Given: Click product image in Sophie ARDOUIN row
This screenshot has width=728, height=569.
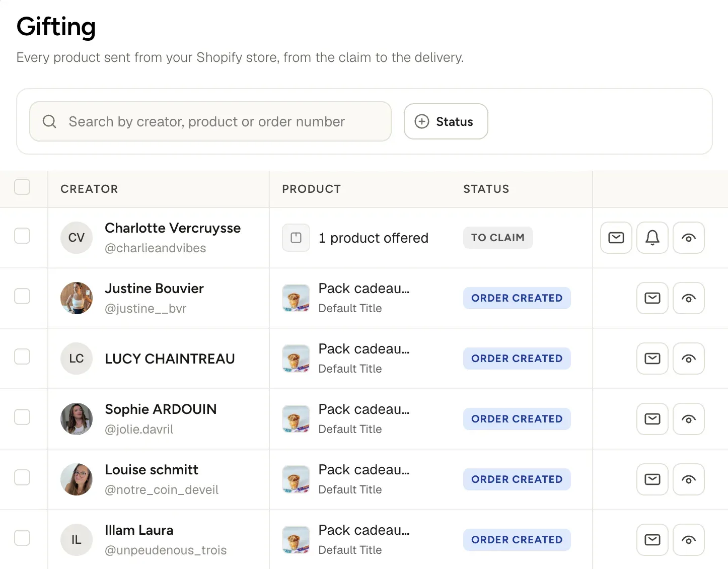Looking at the screenshot, I should (x=296, y=419).
